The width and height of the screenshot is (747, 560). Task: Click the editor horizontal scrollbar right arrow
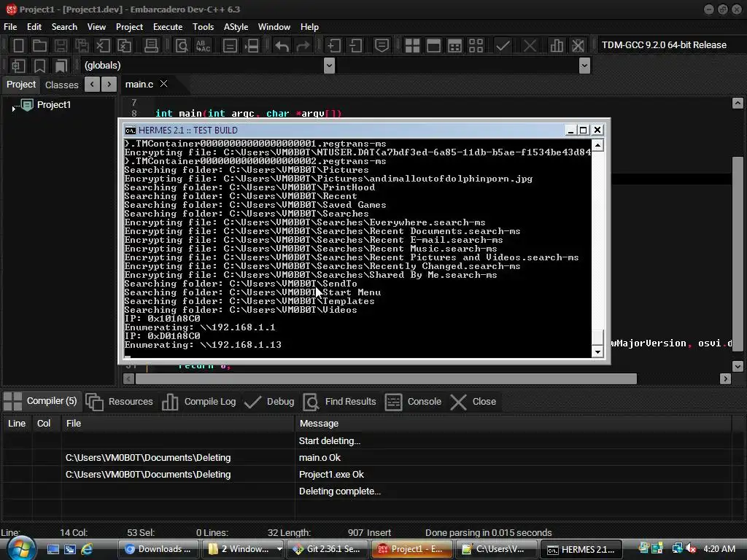click(726, 379)
